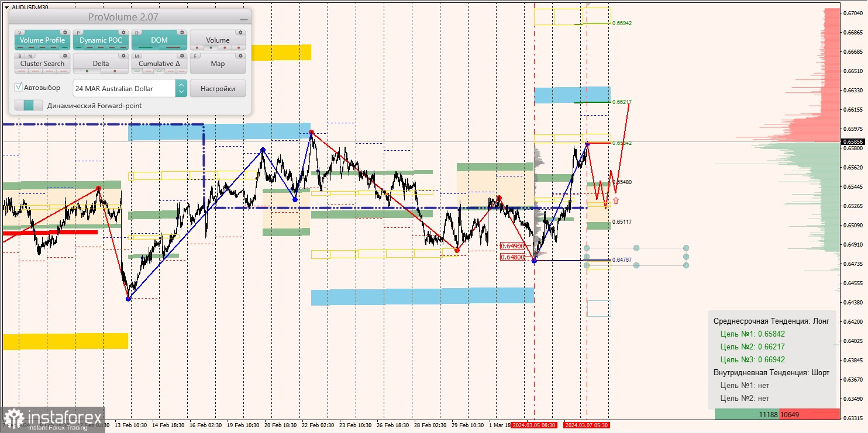Click the B hotkey tag on Cluster Search
Viewport: 868px width, 433px height.
click(20, 56)
